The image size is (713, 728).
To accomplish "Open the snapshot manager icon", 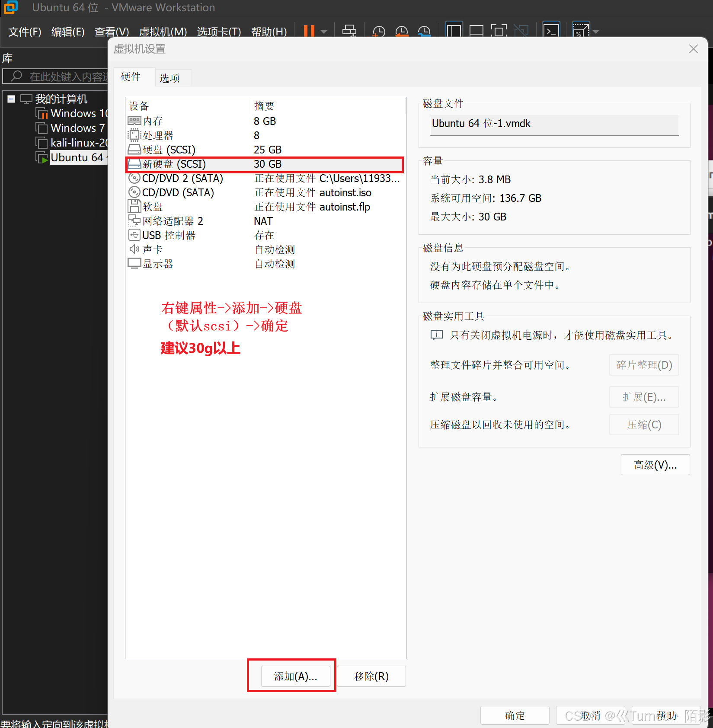I will pos(424,31).
